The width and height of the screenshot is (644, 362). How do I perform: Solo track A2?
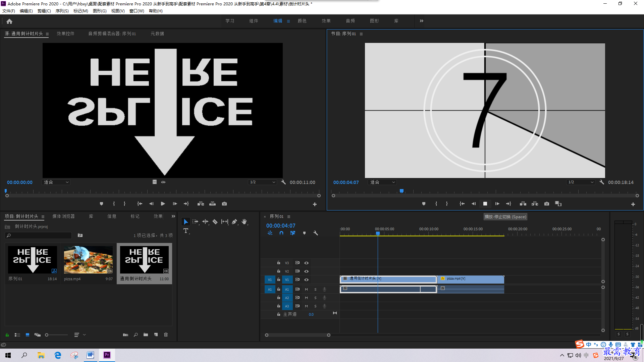click(315, 298)
